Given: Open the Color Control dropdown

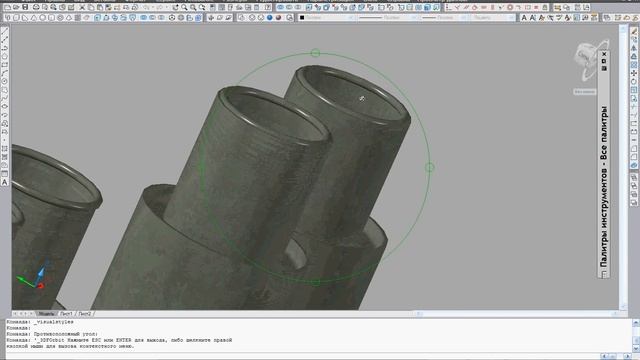Looking at the screenshot, I should coord(327,18).
